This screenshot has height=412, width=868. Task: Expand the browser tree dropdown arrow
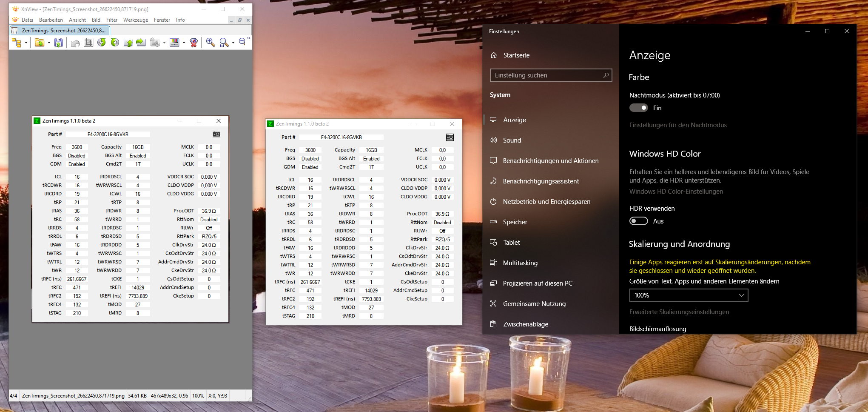point(26,43)
